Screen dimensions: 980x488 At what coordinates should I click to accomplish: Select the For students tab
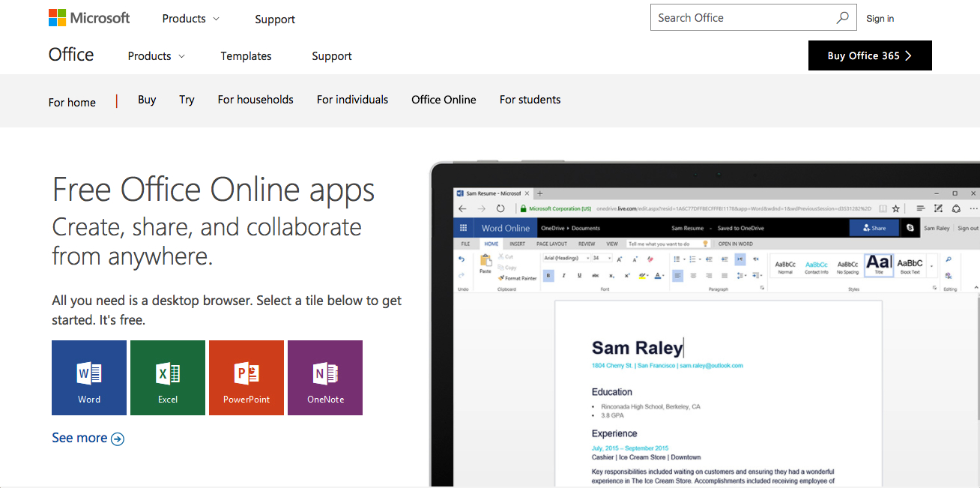530,100
